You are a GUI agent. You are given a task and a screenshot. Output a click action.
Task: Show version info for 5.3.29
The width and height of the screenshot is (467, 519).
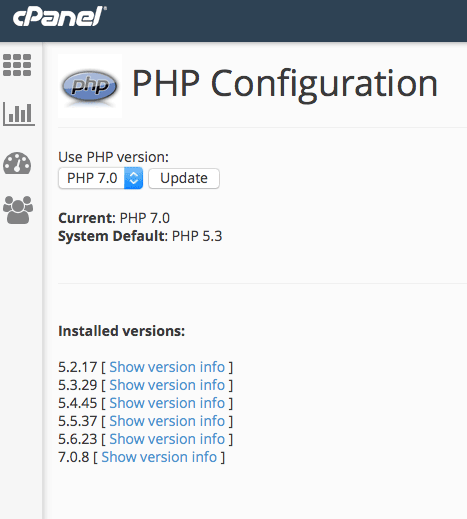[x=167, y=385]
